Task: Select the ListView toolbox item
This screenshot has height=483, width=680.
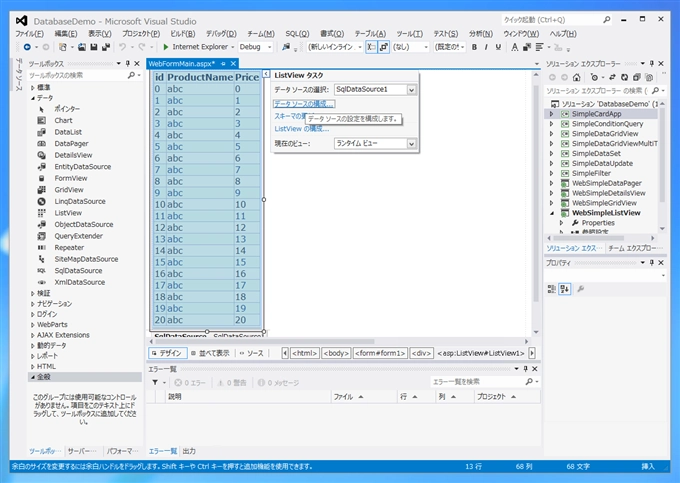Action: tap(68, 213)
